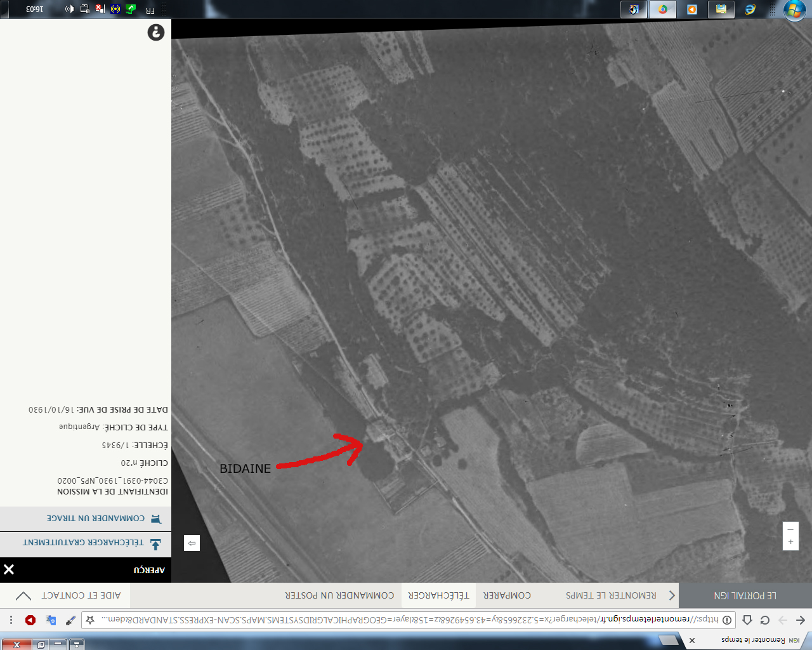This screenshot has width=812, height=650.
Task: Open a new browser tab
Action: [x=668, y=640]
